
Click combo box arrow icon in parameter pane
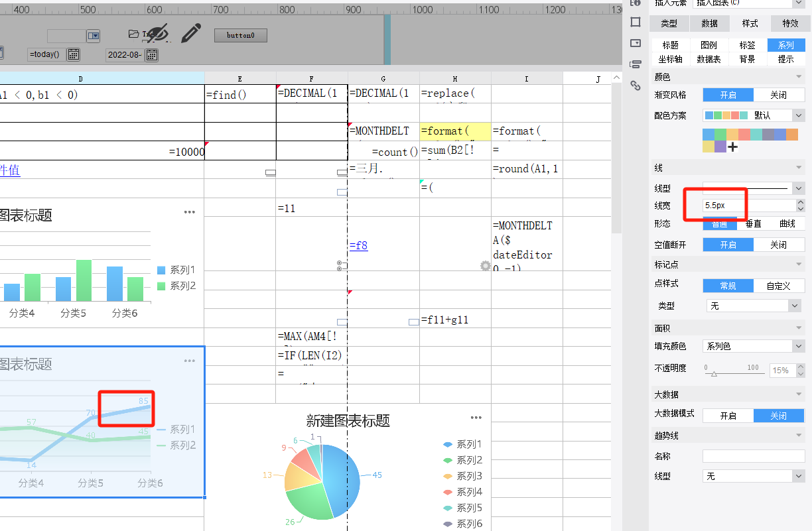[x=94, y=36]
